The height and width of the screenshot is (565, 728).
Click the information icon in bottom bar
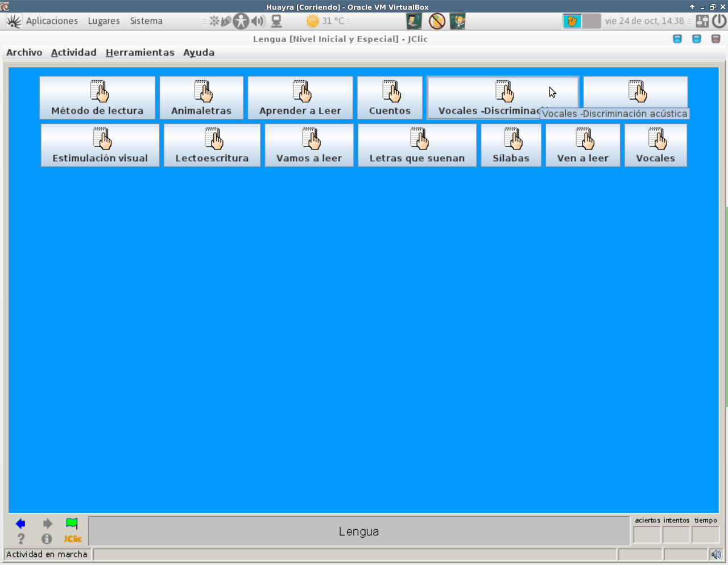pyautogui.click(x=47, y=538)
